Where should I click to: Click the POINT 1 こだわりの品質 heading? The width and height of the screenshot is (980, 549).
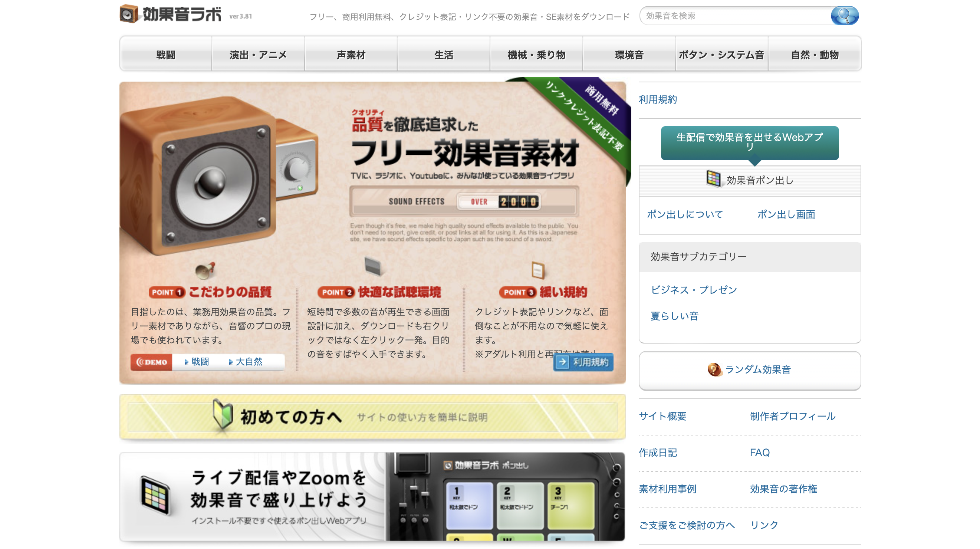click(210, 292)
